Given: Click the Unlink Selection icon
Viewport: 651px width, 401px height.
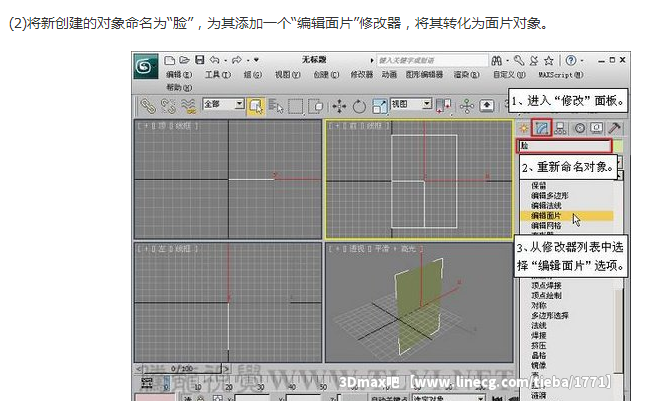Looking at the screenshot, I should tap(168, 106).
